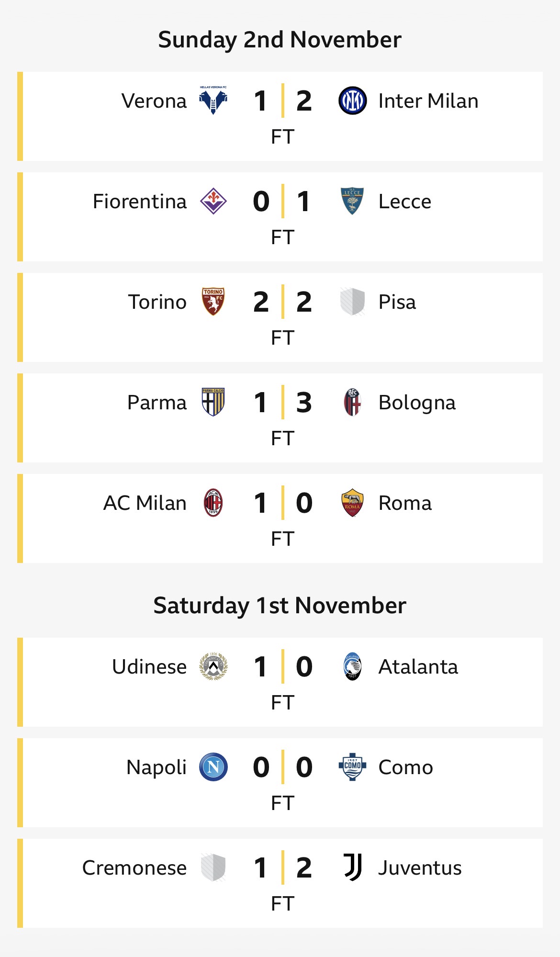Select the Napoli blue N badge

pos(213,767)
